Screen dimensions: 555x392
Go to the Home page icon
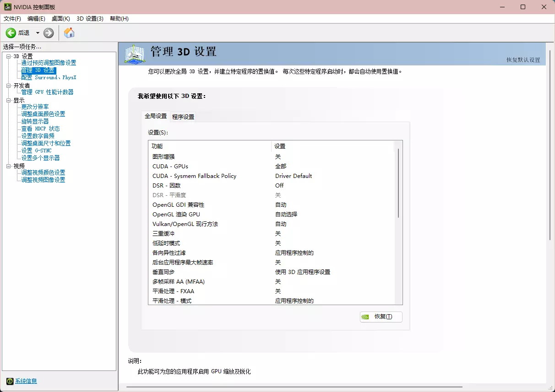(x=69, y=33)
